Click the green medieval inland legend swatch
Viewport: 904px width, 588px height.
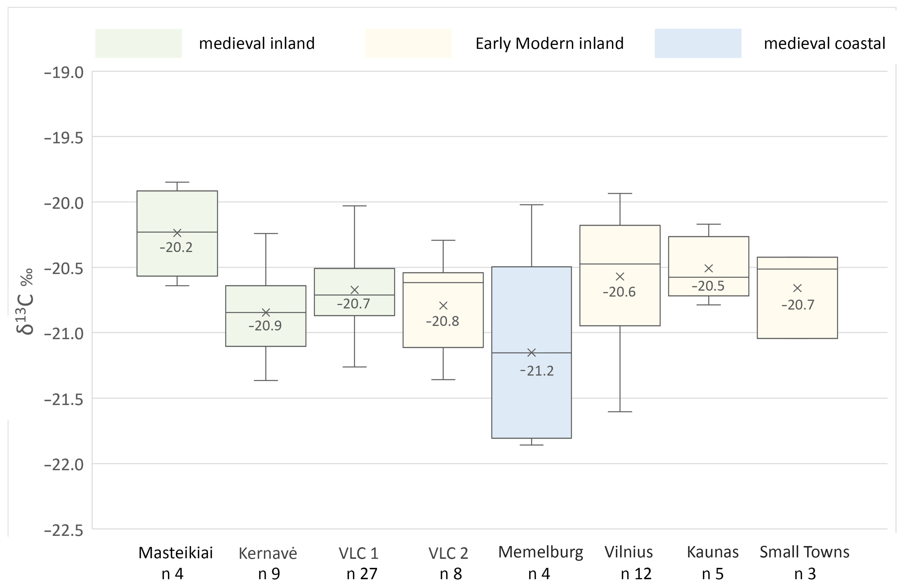tap(138, 43)
